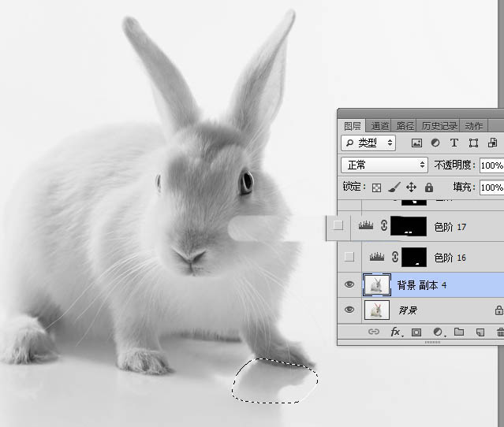Hide the 背景 layer eye icon
This screenshot has width=504, height=427.
point(349,310)
